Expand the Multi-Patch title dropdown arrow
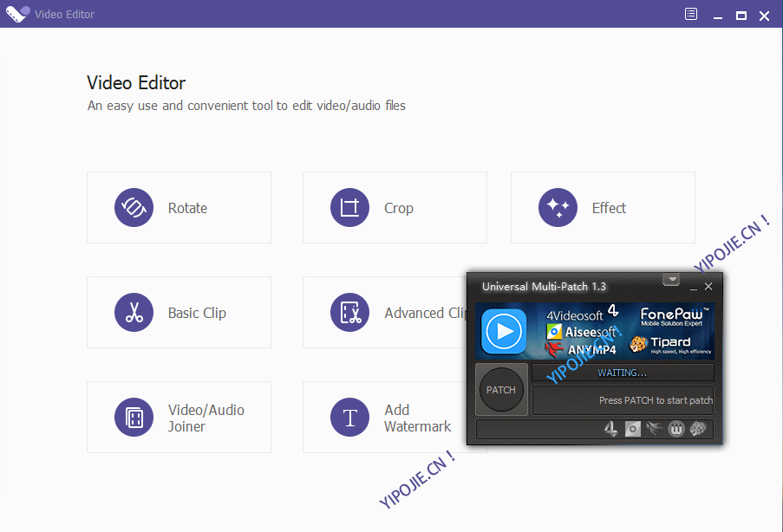The height and width of the screenshot is (532, 783). pos(671,280)
